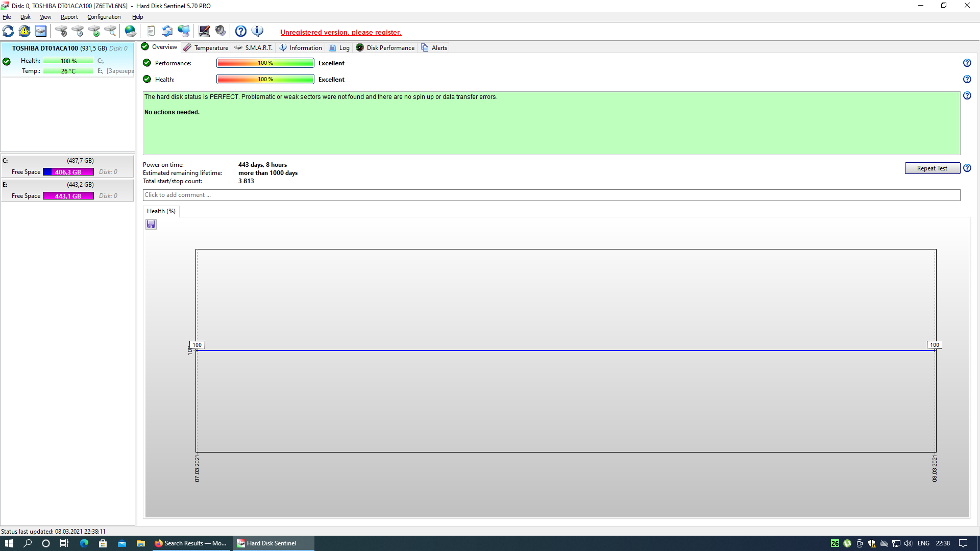
Task: Click help icon beside Performance row
Action: (967, 63)
